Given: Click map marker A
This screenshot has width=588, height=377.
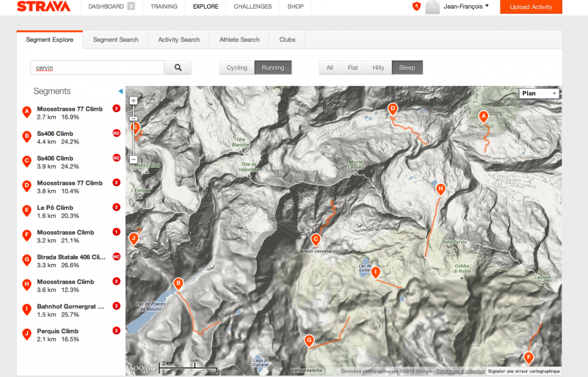Looking at the screenshot, I should click(483, 116).
